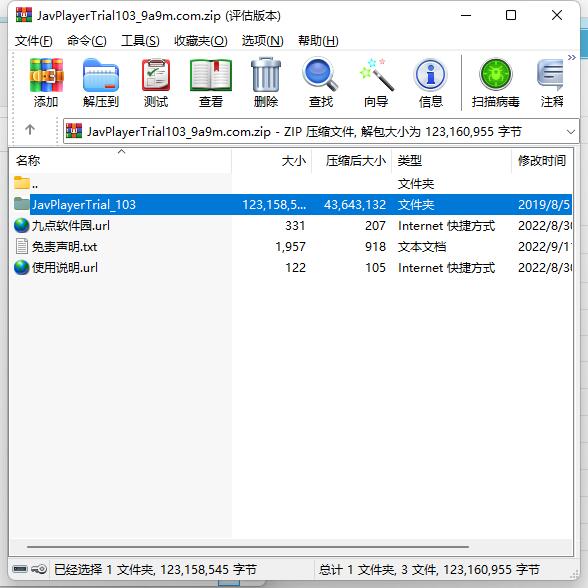Click the 查找 (Find) magnifier icon

pos(321,74)
